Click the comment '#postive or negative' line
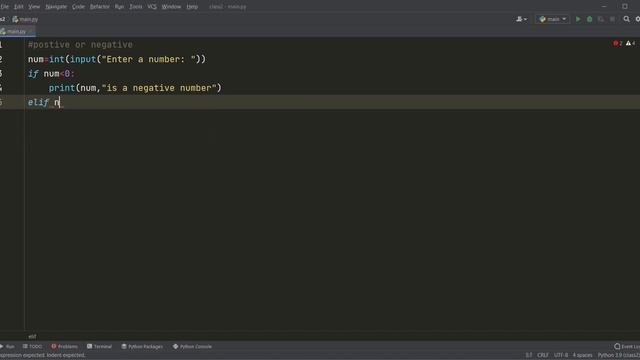This screenshot has width=640, height=360. coord(80,45)
